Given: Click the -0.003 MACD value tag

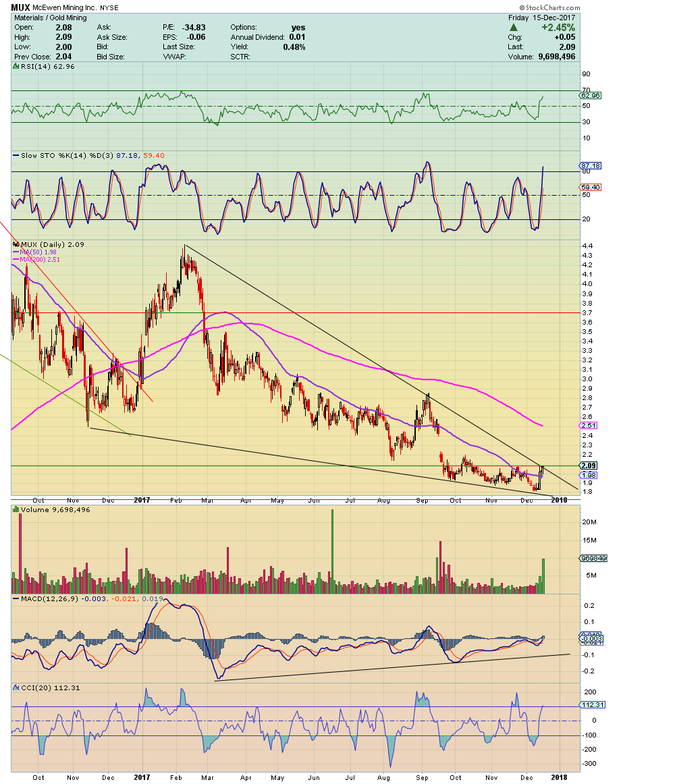Looking at the screenshot, I should click(591, 638).
